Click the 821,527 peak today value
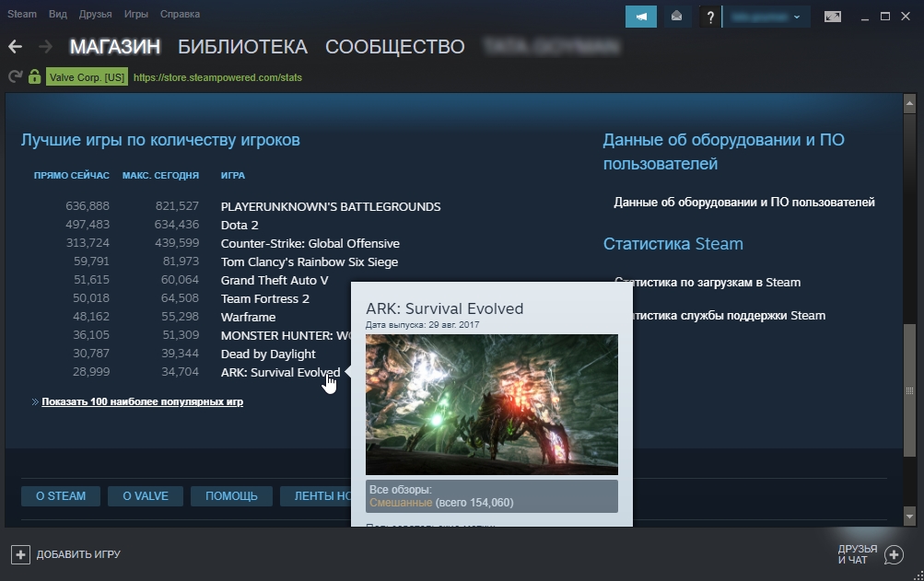Image resolution: width=924 pixels, height=581 pixels. (177, 206)
